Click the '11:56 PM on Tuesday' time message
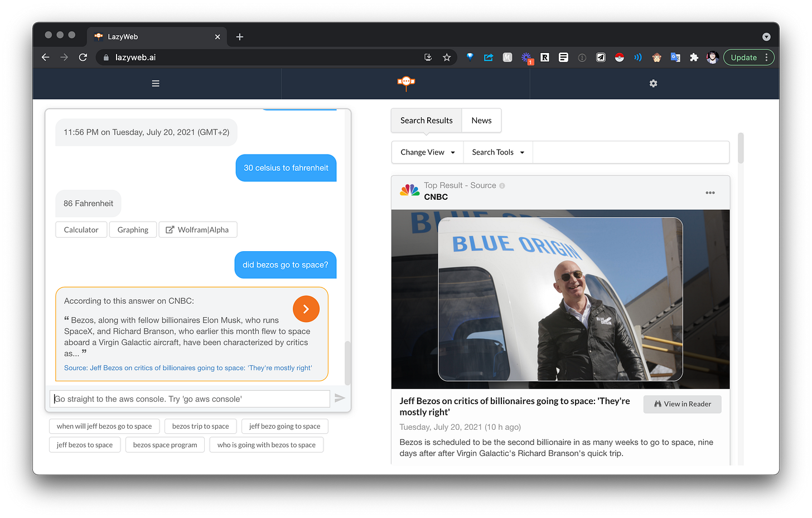 (x=146, y=132)
